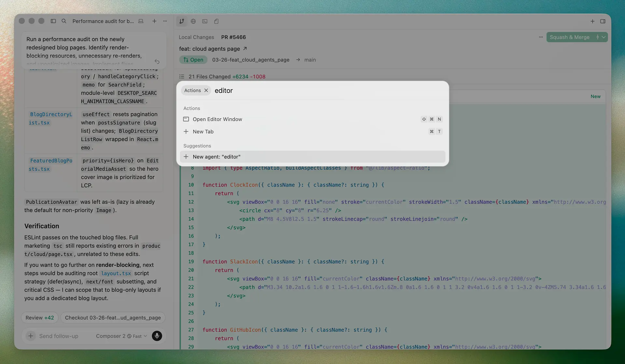Click the undo arrow on prompt bubble
The image size is (625, 364).
point(157,61)
